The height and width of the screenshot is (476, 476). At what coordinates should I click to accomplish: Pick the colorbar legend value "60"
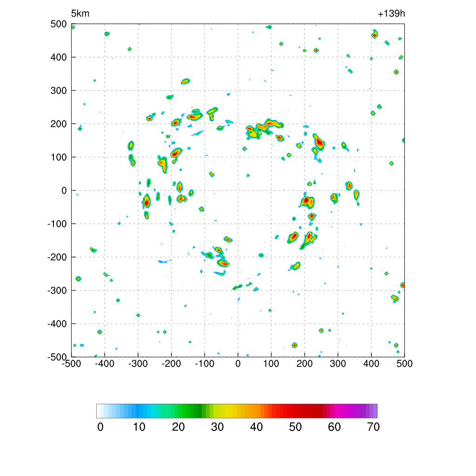334,427
